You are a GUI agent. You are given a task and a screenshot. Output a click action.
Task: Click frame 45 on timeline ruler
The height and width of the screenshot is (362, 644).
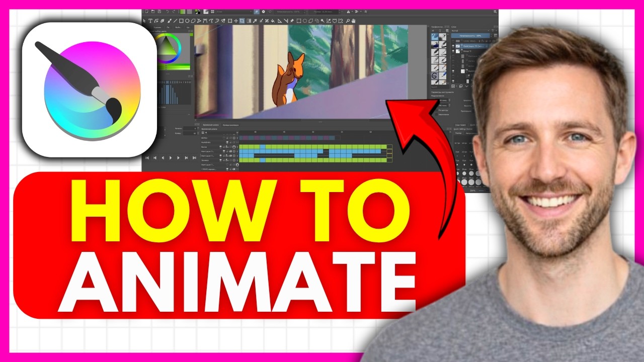coord(284,132)
